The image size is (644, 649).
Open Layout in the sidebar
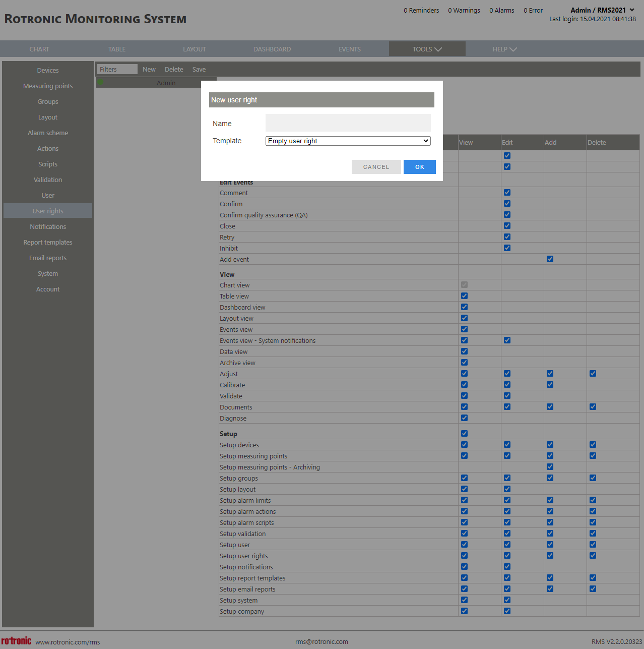[x=48, y=117]
